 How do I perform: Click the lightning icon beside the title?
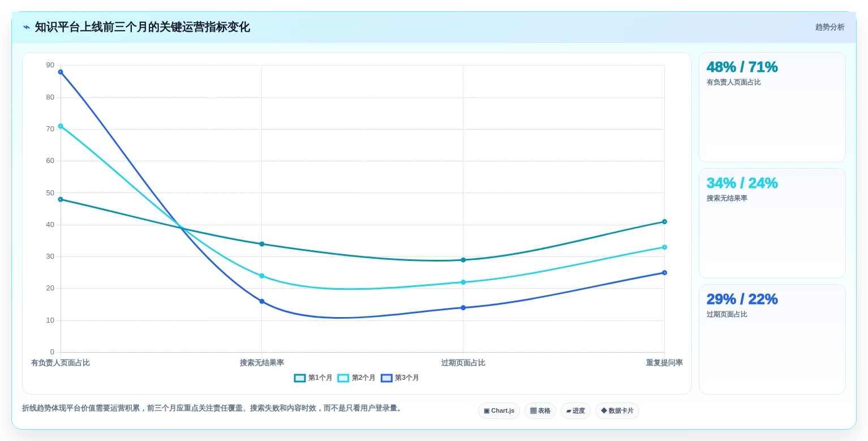click(27, 27)
